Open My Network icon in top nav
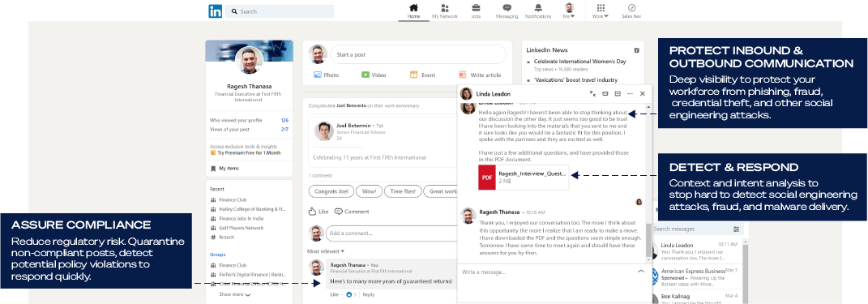This screenshot has width=868, height=304. point(444,8)
